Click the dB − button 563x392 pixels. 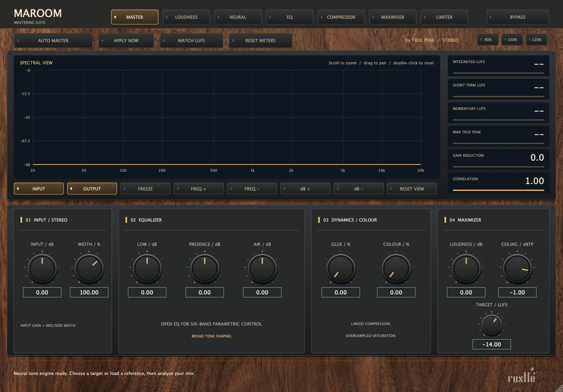click(x=359, y=189)
